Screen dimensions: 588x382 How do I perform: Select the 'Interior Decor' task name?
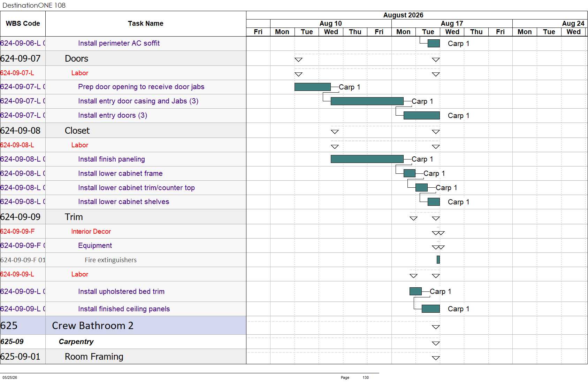(91, 232)
